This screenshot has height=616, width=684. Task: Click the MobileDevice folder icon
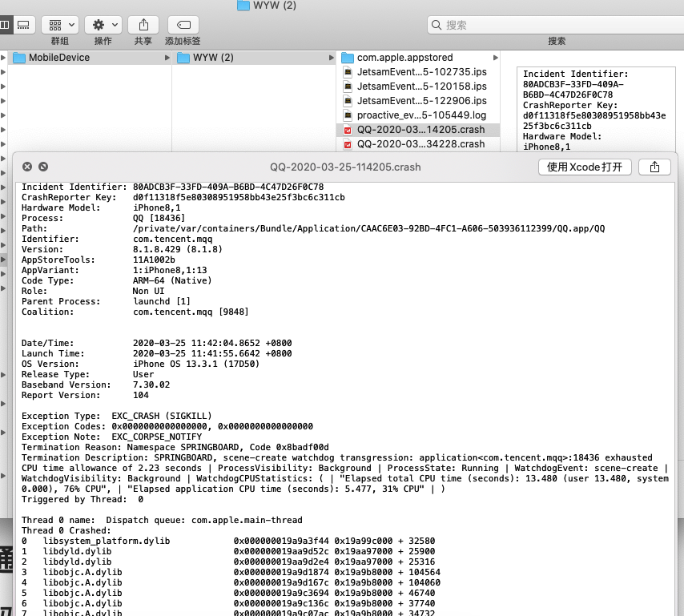click(x=21, y=57)
